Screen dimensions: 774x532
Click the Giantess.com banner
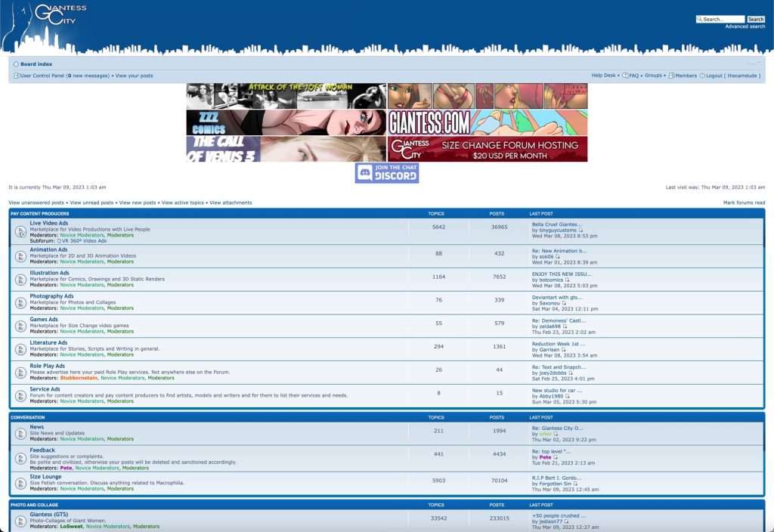click(488, 122)
